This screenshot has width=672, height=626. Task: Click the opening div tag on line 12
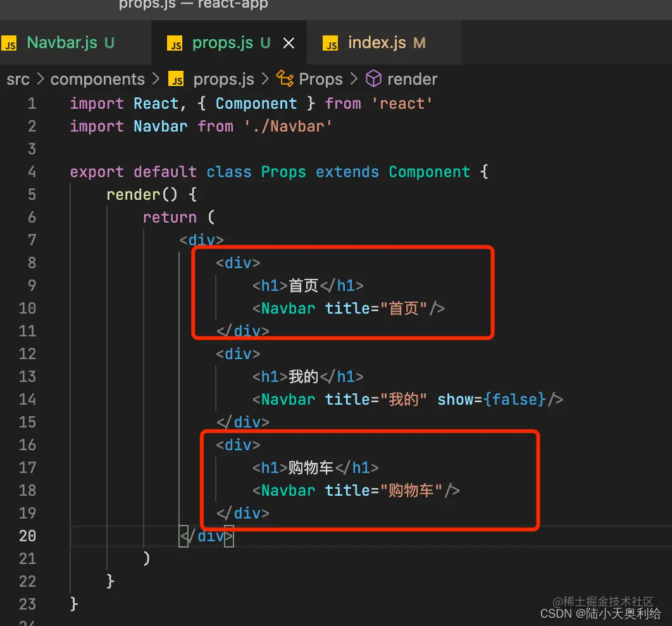(238, 353)
